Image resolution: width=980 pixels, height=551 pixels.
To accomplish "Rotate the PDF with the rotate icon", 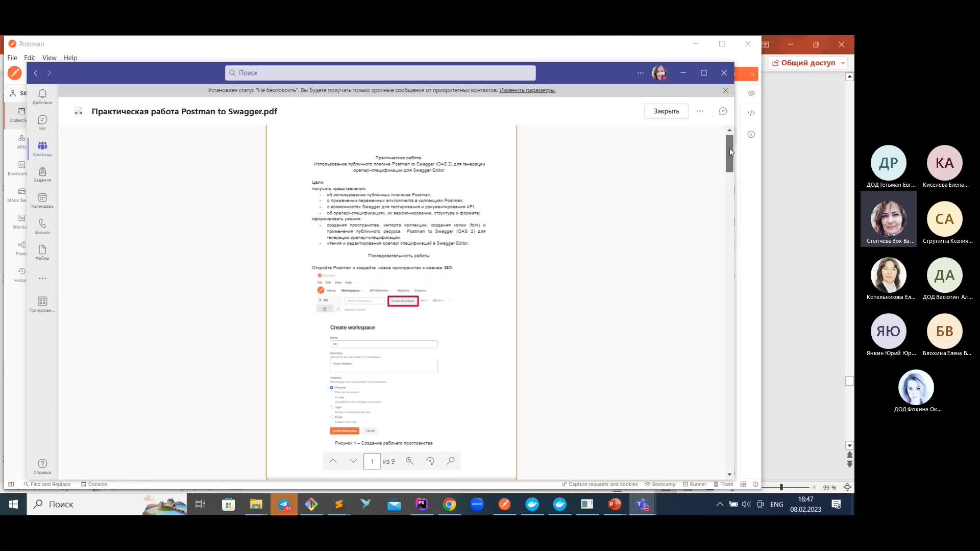I will point(430,461).
